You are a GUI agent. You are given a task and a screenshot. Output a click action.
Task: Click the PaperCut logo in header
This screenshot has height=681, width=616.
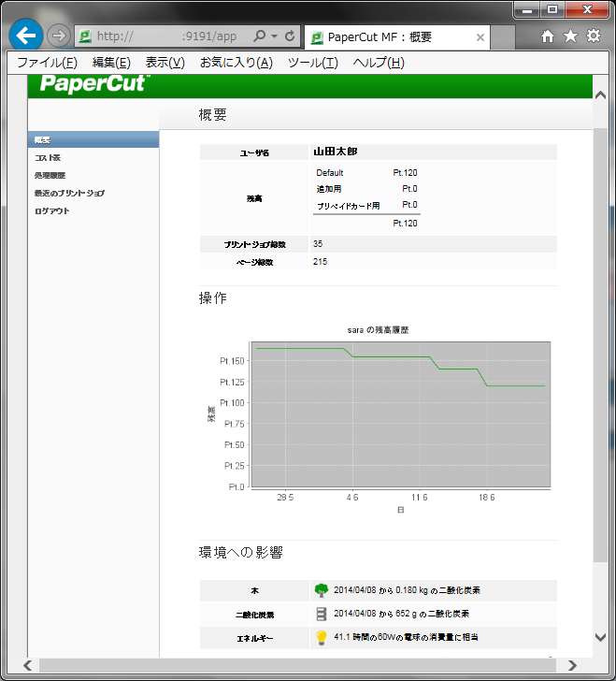(94, 83)
